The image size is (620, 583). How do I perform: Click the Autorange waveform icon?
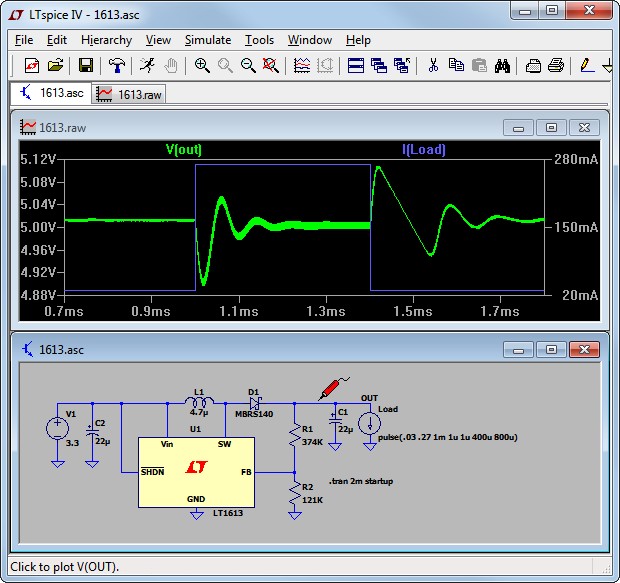(302, 65)
